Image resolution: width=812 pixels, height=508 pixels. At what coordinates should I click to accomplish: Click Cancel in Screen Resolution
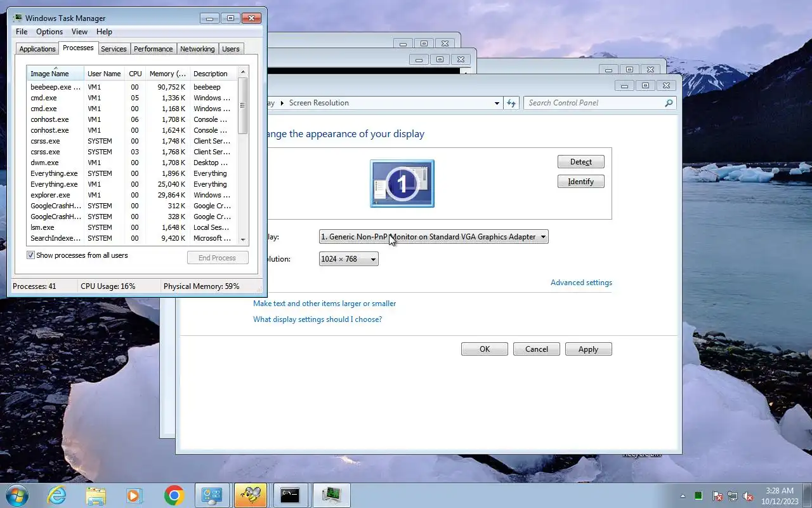pos(537,349)
